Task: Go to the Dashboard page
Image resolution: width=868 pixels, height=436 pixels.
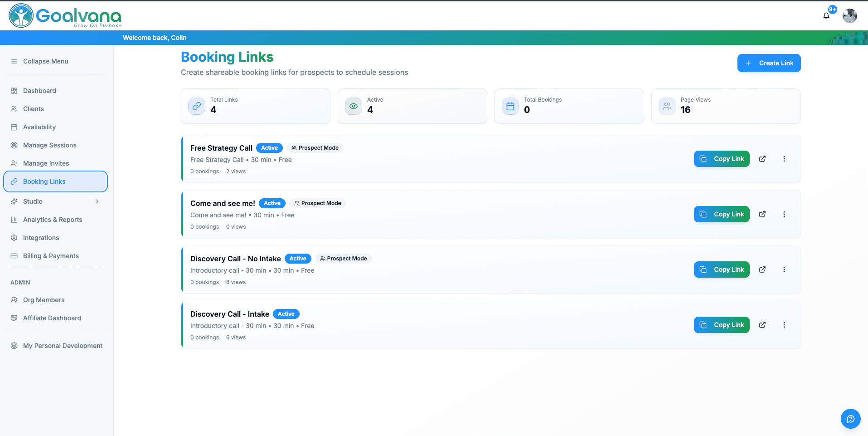Action: coord(39,91)
